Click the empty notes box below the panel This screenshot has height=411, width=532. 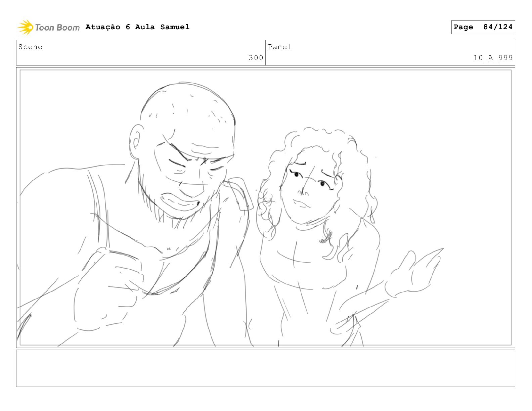coord(265,368)
